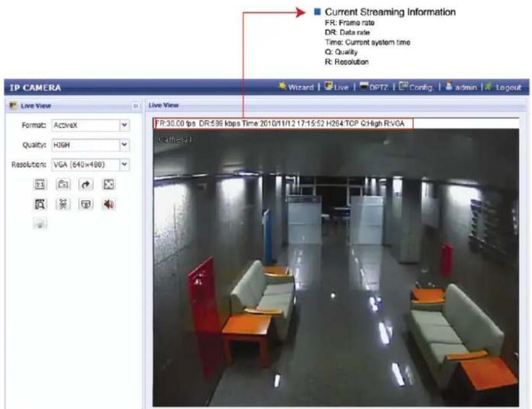Screen dimensions: 532x409
Task: Open the Resolution VGA (640×480) dropdown
Action: pos(91,164)
